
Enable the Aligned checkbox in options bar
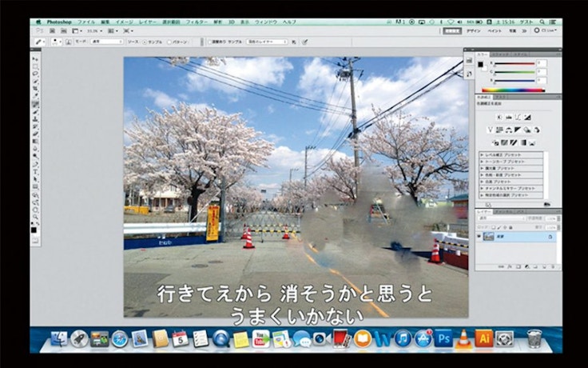(x=210, y=42)
